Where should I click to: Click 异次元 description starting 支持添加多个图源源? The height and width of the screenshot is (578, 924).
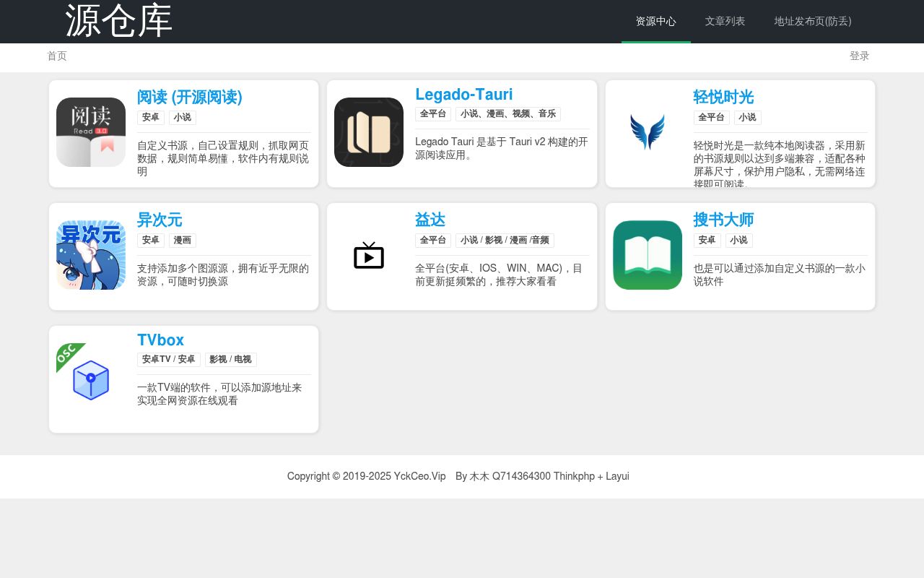pyautogui.click(x=224, y=275)
